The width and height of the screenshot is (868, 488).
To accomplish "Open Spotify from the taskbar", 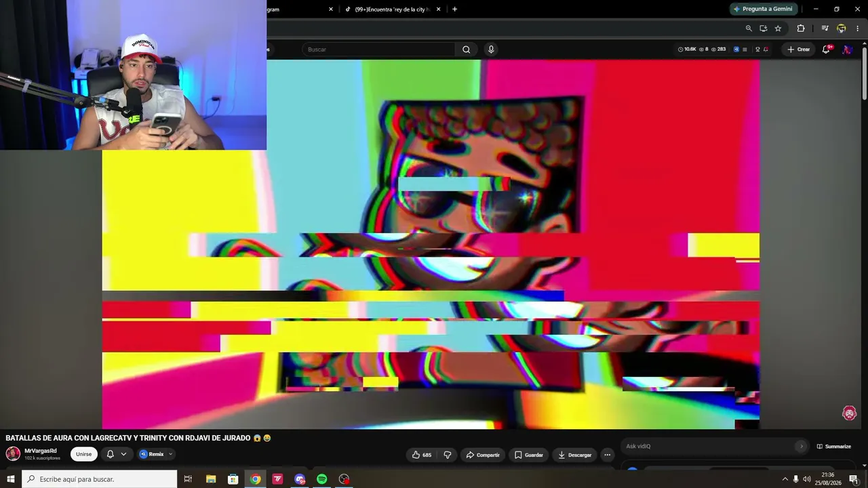I will coord(322,479).
